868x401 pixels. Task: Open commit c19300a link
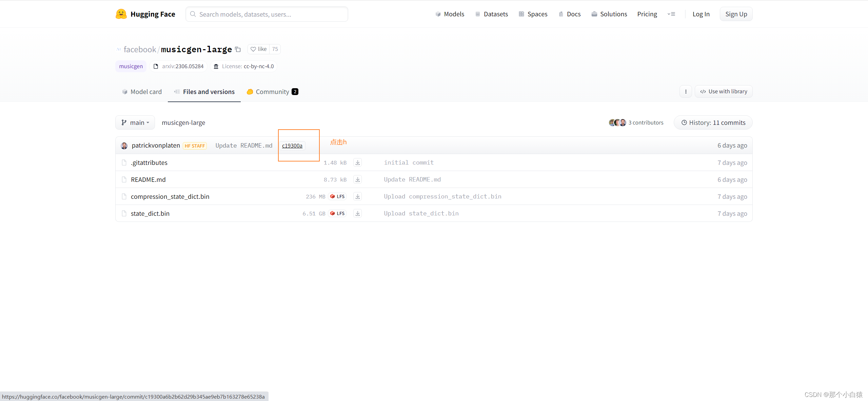tap(292, 146)
